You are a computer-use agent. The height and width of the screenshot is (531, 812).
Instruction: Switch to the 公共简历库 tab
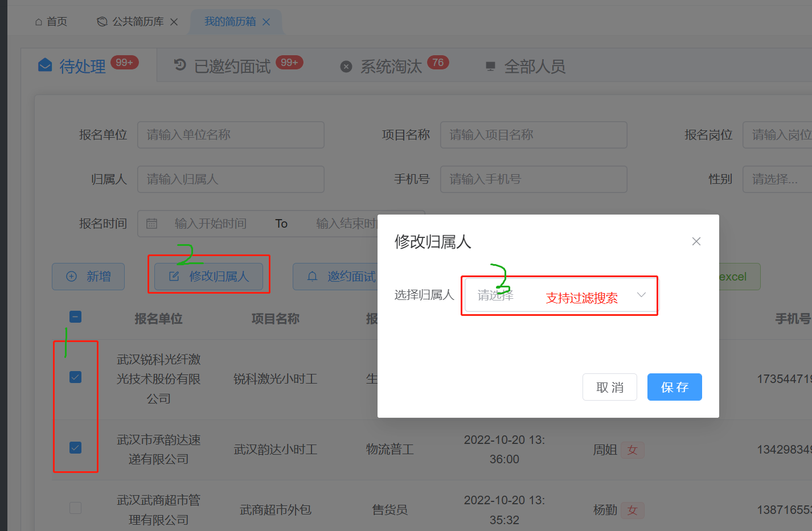[138, 22]
